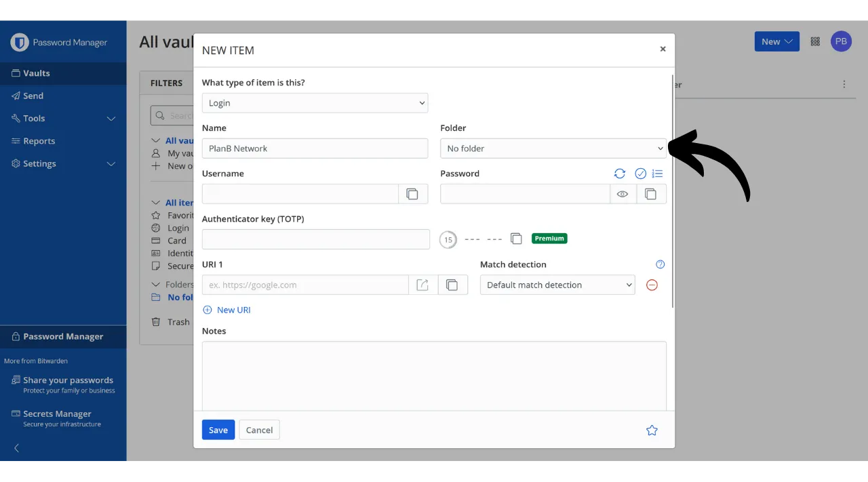Click the check password exposed icon
The width and height of the screenshot is (868, 482).
click(640, 174)
